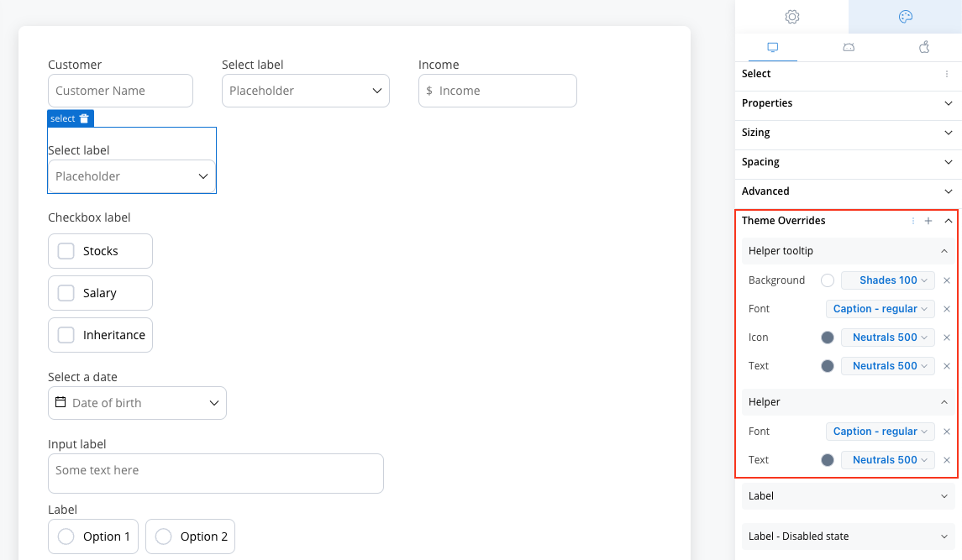962x560 pixels.
Task: Collapse the Theme Overrides section
Action: 949,221
